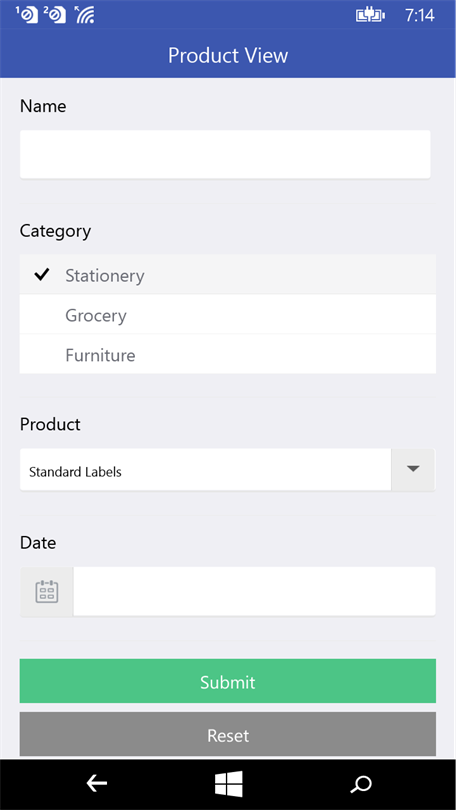456x810 pixels.
Task: Tap the Windows Start logo
Action: click(229, 784)
